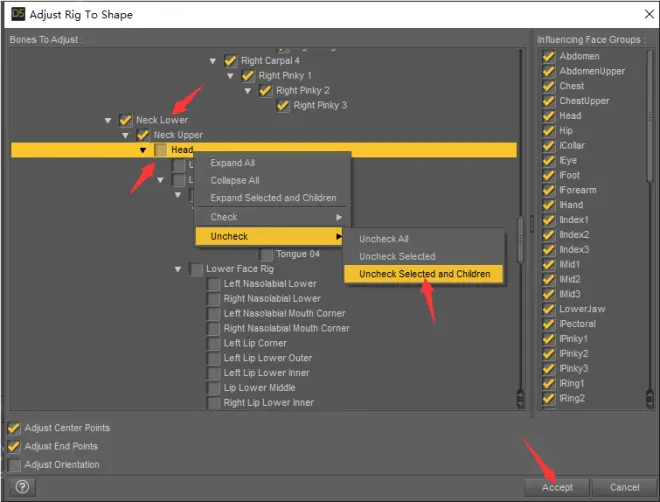Uncheck the Right Pinky 1 checkbox
This screenshot has height=502, width=660.
pos(248,76)
